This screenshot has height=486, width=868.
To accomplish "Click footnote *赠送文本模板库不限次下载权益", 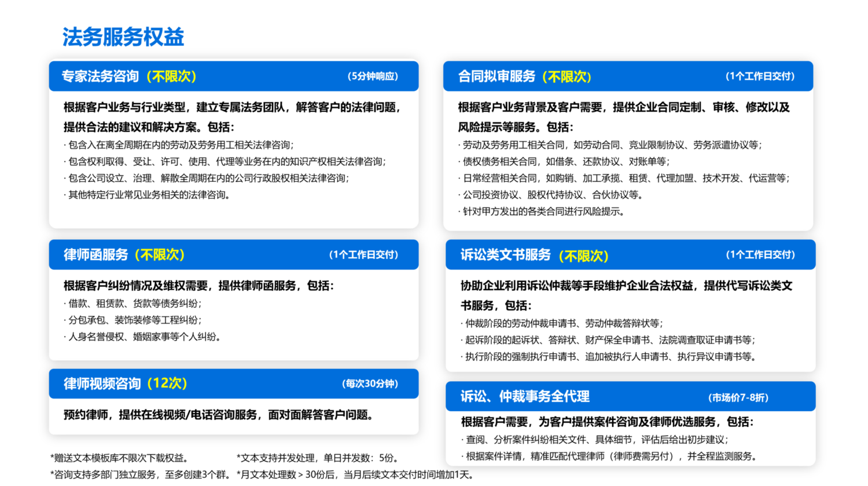I will pyautogui.click(x=119, y=458).
